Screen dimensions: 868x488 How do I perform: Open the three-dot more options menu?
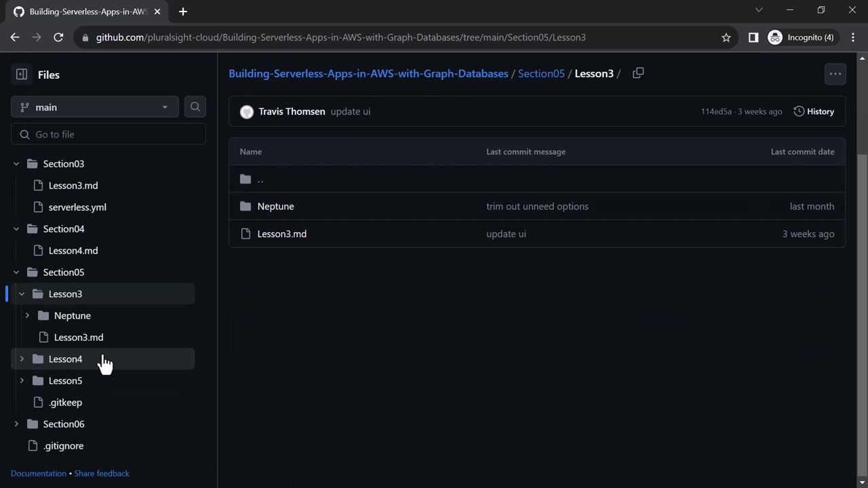(835, 74)
